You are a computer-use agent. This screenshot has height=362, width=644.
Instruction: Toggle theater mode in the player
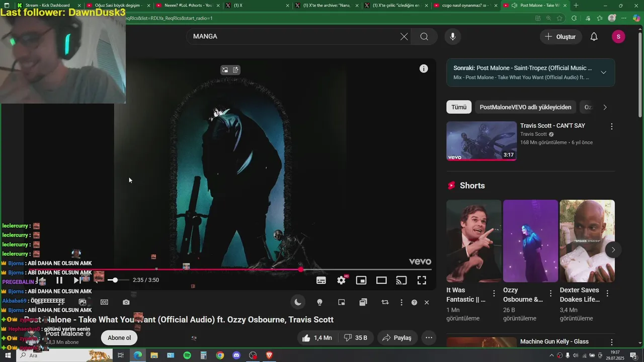[x=381, y=280]
